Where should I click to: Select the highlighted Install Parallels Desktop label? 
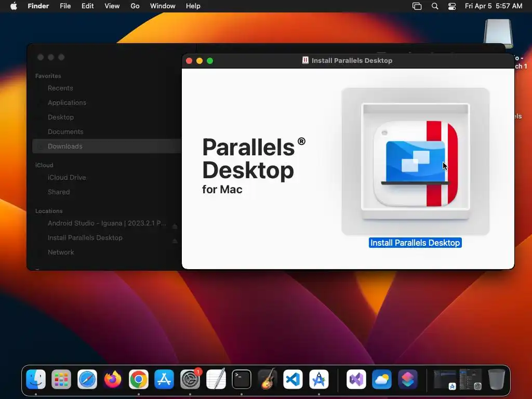coord(415,243)
